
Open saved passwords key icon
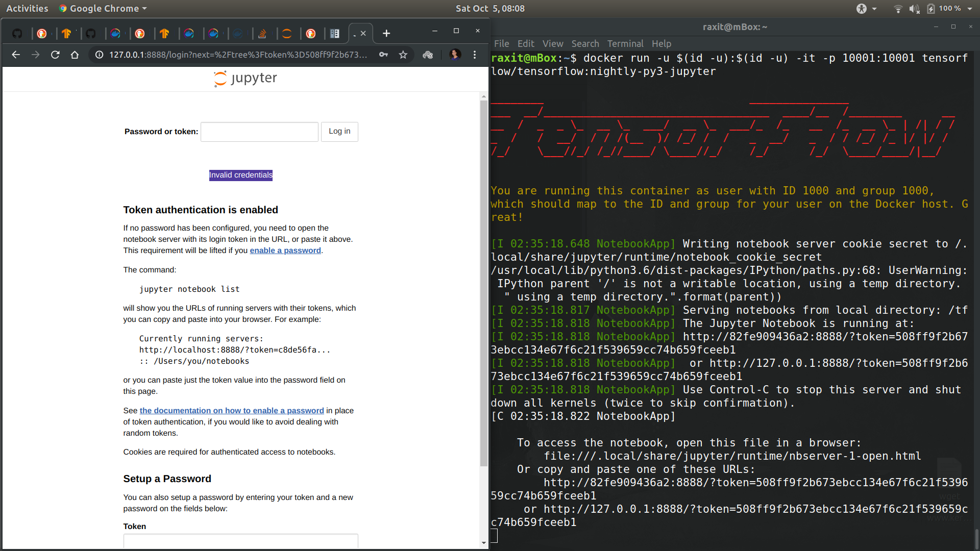click(x=383, y=55)
